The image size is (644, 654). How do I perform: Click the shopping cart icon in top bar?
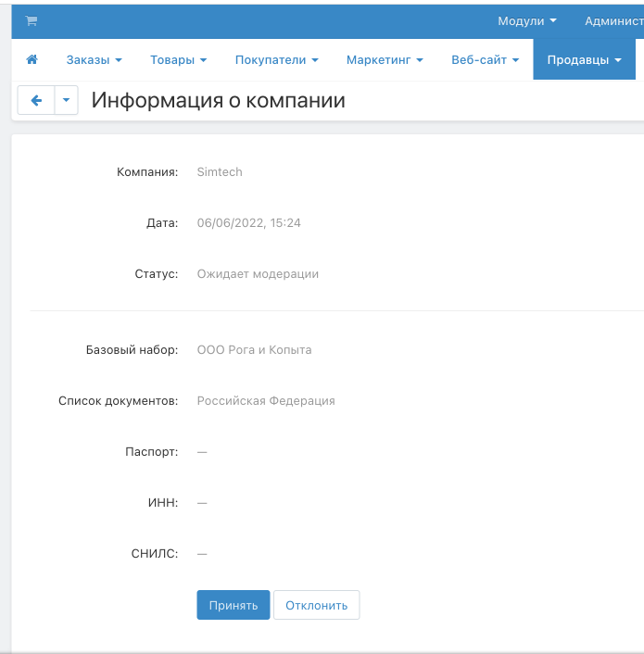pyautogui.click(x=32, y=20)
